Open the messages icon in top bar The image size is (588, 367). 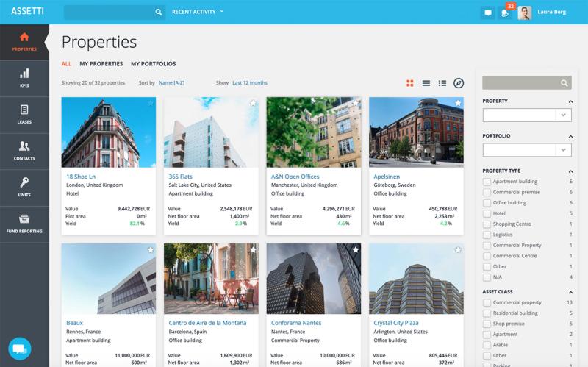tap(488, 13)
